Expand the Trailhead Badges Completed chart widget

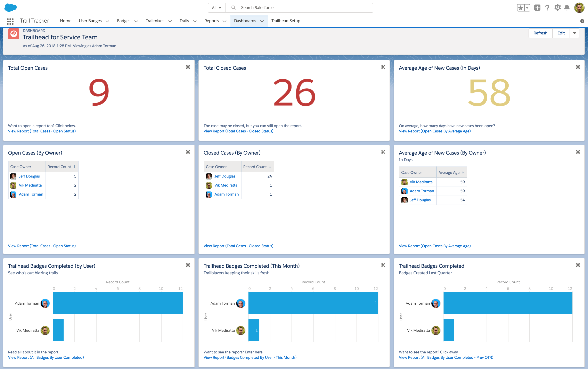click(x=578, y=265)
